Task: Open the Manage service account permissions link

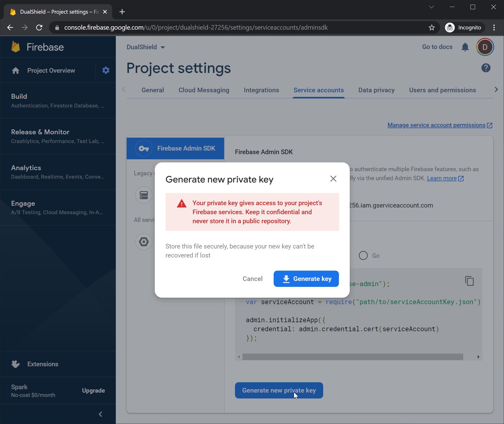Action: click(x=436, y=125)
